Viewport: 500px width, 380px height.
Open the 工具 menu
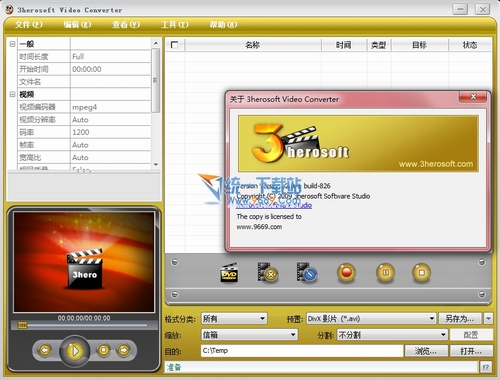pyautogui.click(x=175, y=24)
